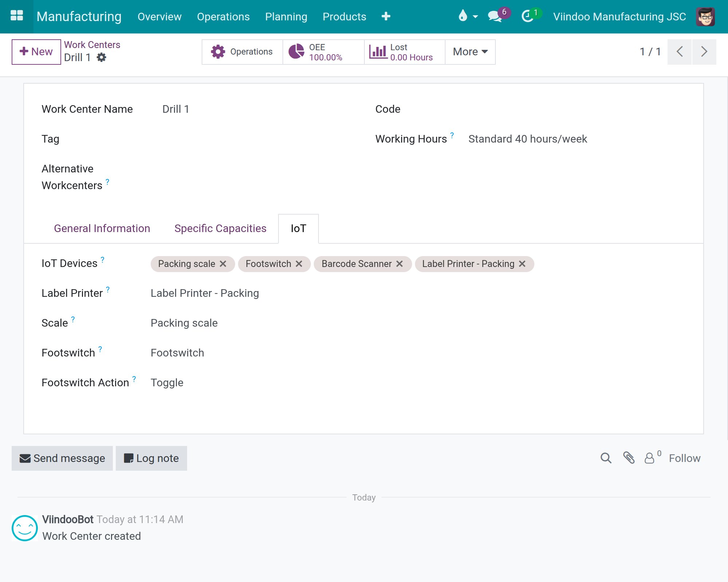This screenshot has width=728, height=582.
Task: Switch to the General Information tab
Action: click(x=102, y=228)
